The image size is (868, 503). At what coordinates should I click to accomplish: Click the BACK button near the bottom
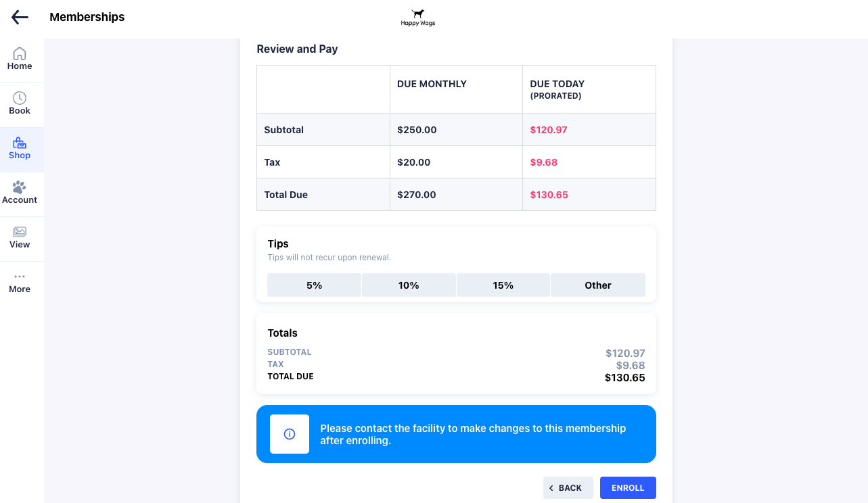[x=568, y=487]
